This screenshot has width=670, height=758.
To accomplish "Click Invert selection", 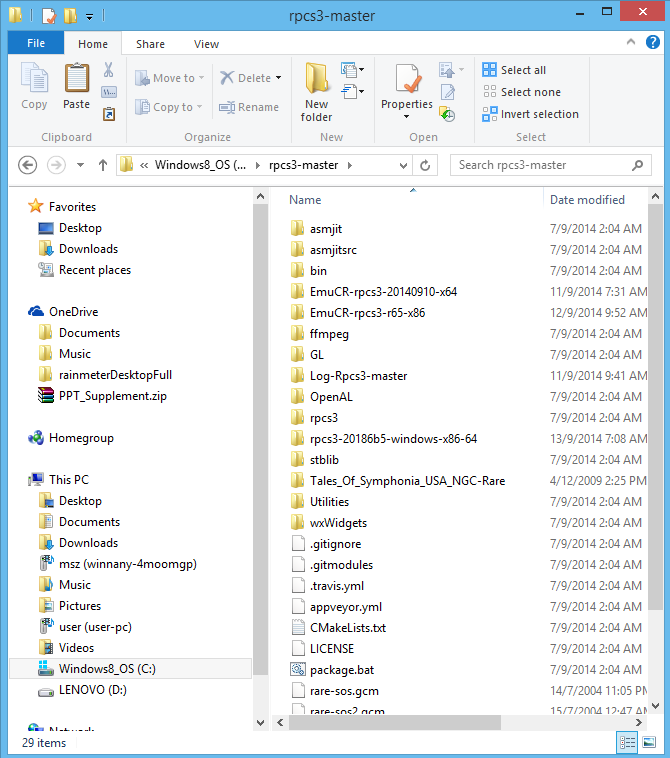I will click(x=530, y=114).
